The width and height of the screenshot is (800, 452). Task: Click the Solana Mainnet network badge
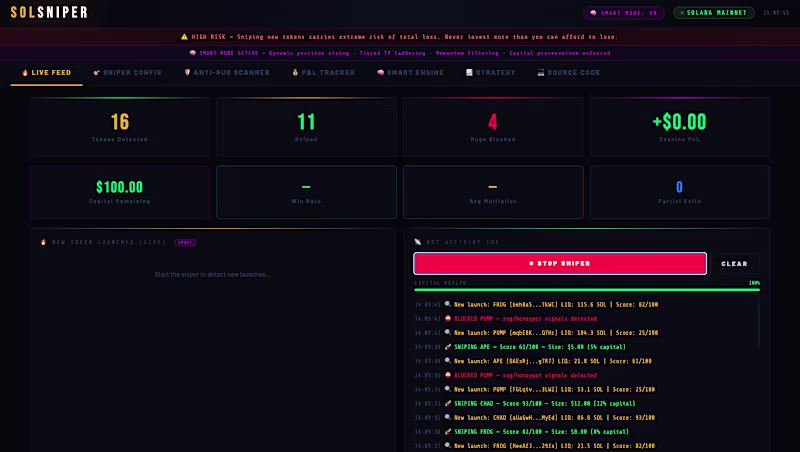coord(713,13)
